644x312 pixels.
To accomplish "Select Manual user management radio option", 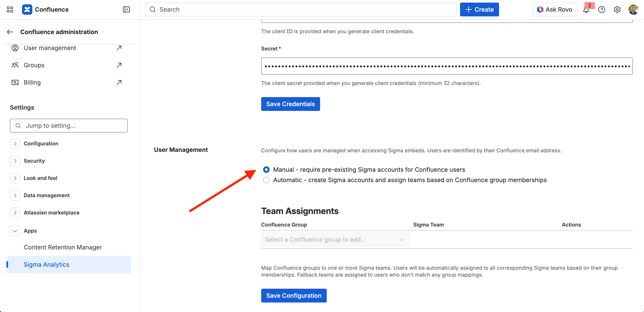I will pos(266,169).
